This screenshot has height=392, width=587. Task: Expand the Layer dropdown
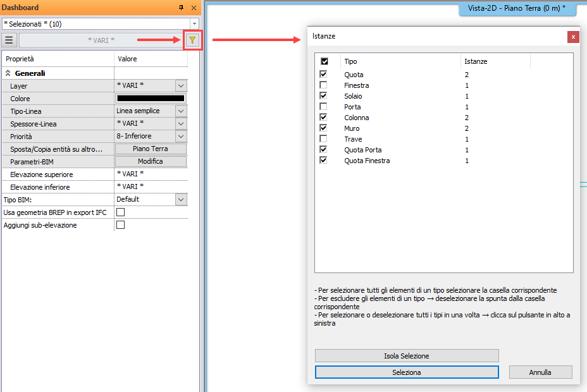pyautogui.click(x=181, y=85)
